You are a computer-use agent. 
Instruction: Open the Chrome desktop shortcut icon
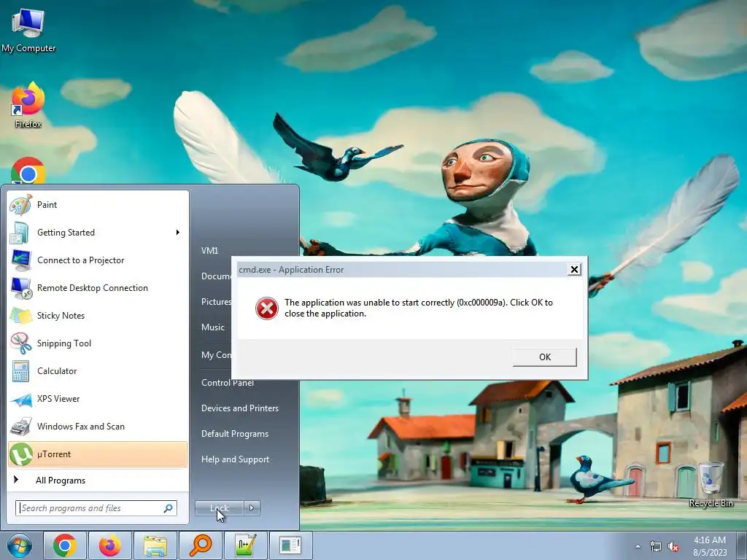pyautogui.click(x=28, y=171)
